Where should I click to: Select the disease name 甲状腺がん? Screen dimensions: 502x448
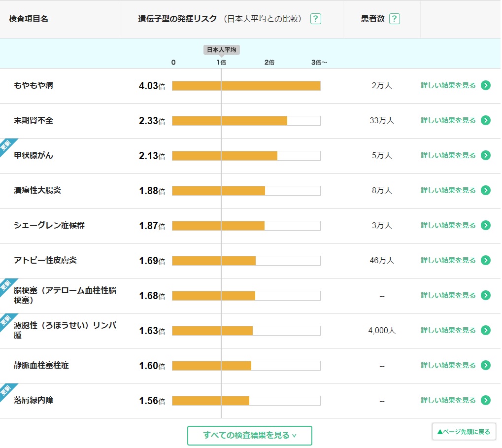pos(33,156)
